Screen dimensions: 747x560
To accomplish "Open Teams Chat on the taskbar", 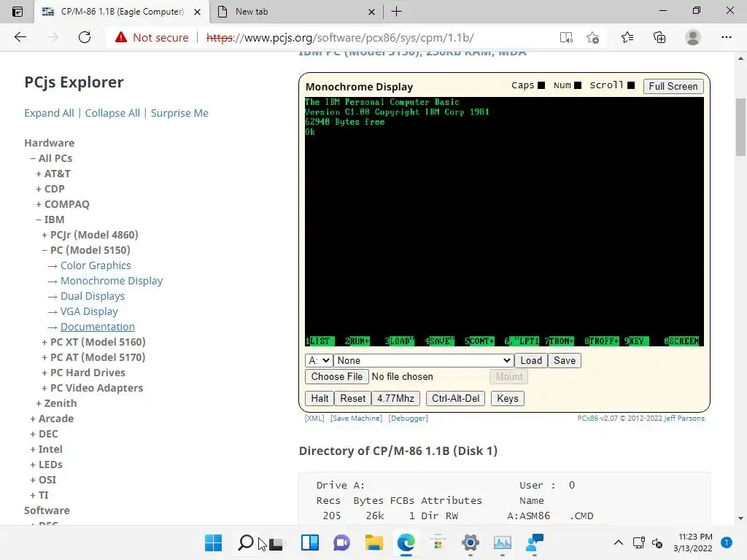I will pos(341,542).
